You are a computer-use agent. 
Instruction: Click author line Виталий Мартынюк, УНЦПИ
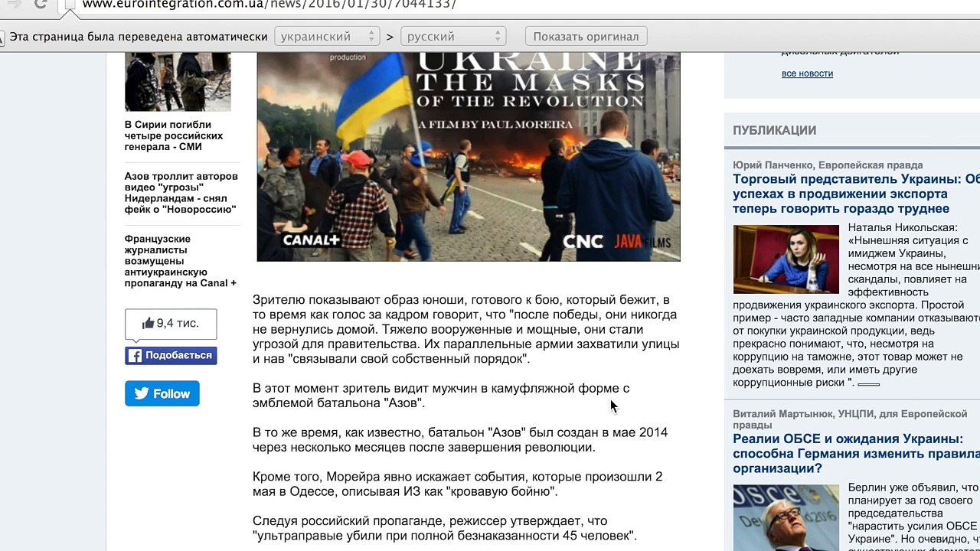point(850,419)
